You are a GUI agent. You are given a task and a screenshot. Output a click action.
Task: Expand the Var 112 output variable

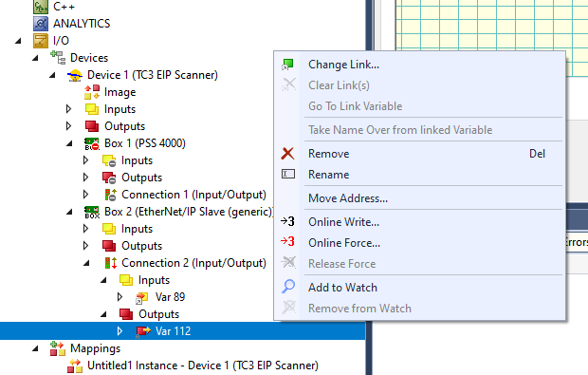pos(119,330)
